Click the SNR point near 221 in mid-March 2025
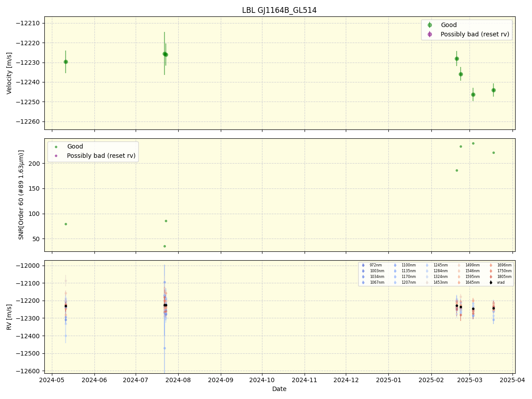The image size is (532, 399). click(x=493, y=153)
